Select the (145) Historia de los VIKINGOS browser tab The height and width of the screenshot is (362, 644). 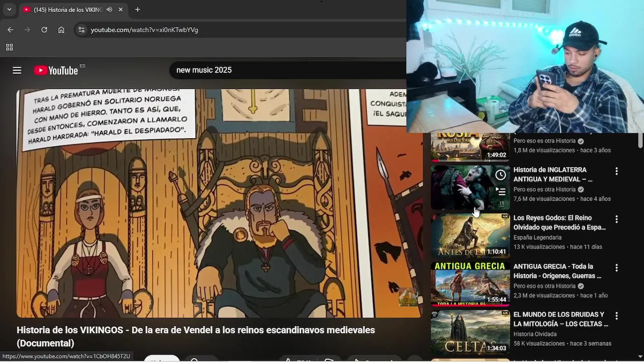point(73,10)
